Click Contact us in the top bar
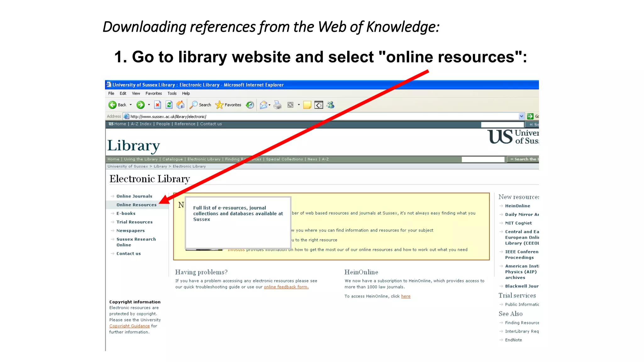This screenshot has height=362, width=644. click(211, 124)
